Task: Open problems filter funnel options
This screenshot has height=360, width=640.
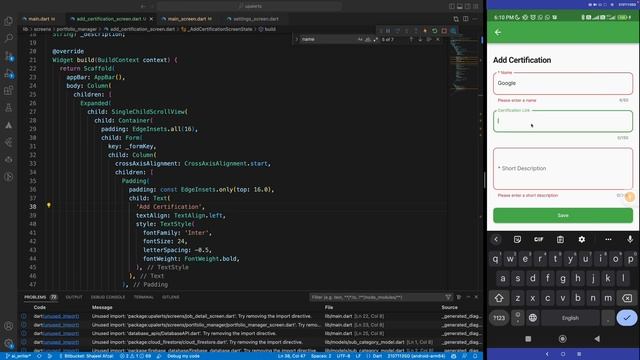Action: [448, 297]
